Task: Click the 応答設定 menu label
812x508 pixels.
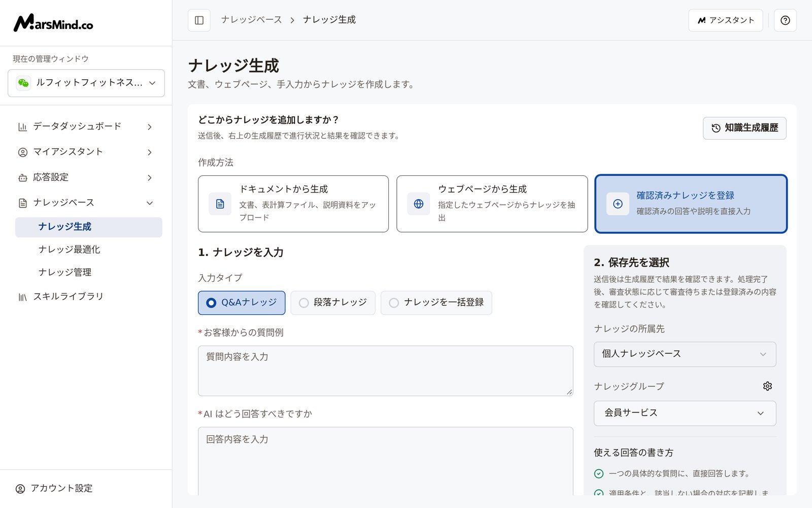Action: 51,177
